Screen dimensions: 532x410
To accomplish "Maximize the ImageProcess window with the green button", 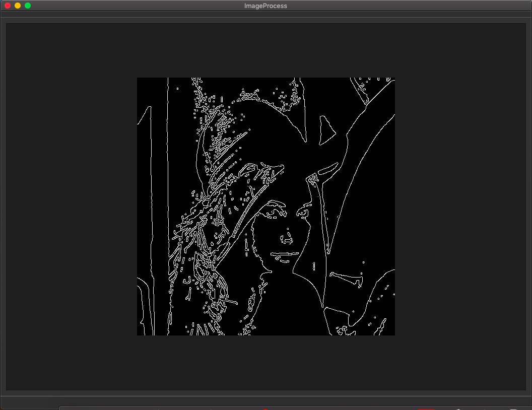I will click(28, 6).
